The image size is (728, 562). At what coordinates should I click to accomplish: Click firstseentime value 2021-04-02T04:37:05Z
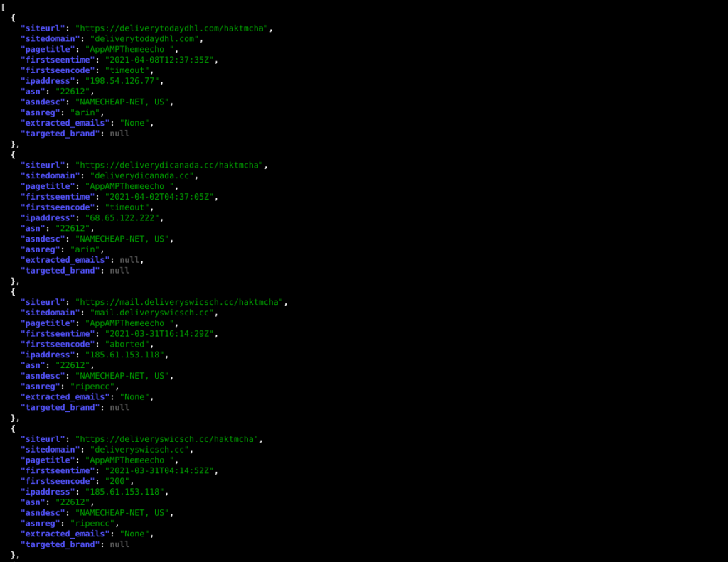point(159,197)
